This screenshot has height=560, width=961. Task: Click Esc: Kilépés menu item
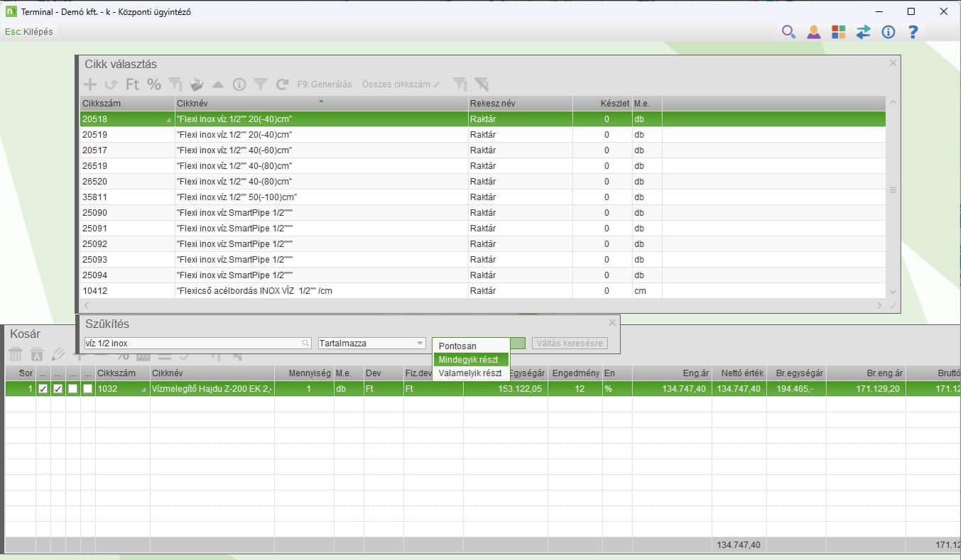pos(29,32)
